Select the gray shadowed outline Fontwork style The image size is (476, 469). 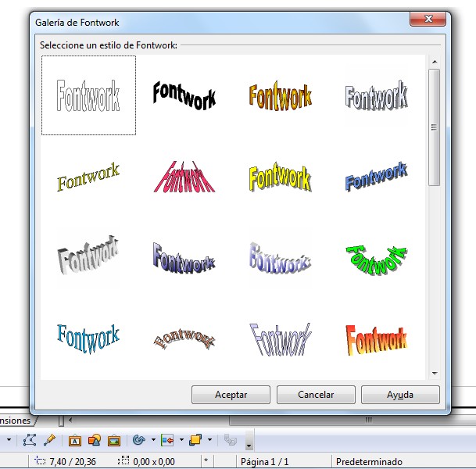376,95
